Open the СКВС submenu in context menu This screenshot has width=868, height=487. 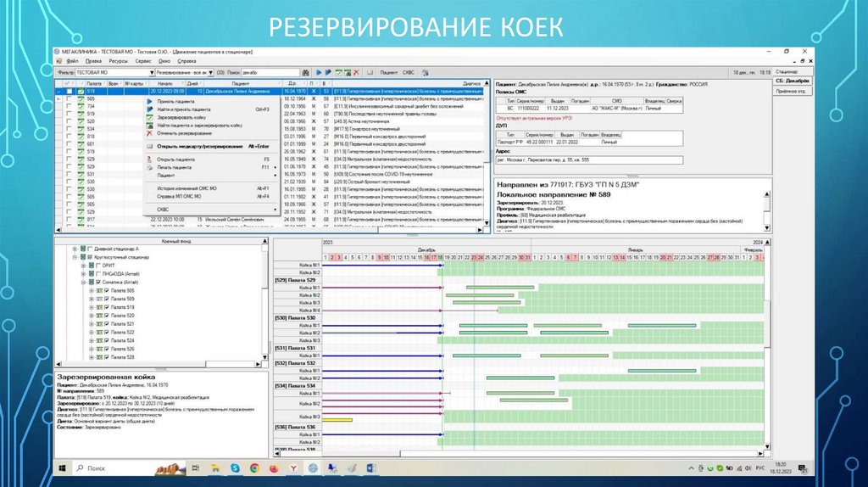[211, 210]
